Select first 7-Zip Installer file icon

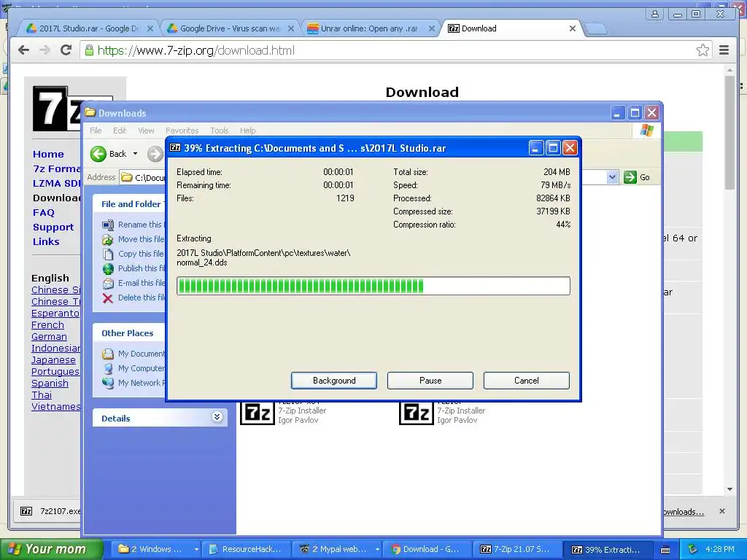258,413
